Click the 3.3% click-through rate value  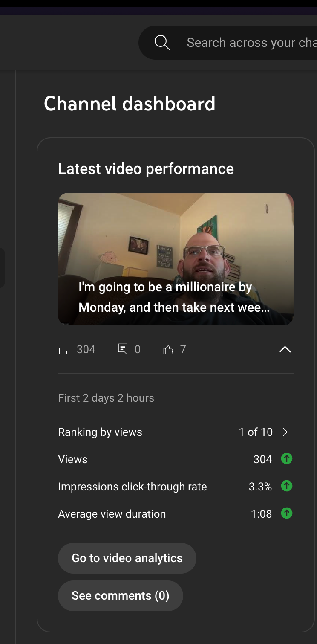tap(260, 487)
